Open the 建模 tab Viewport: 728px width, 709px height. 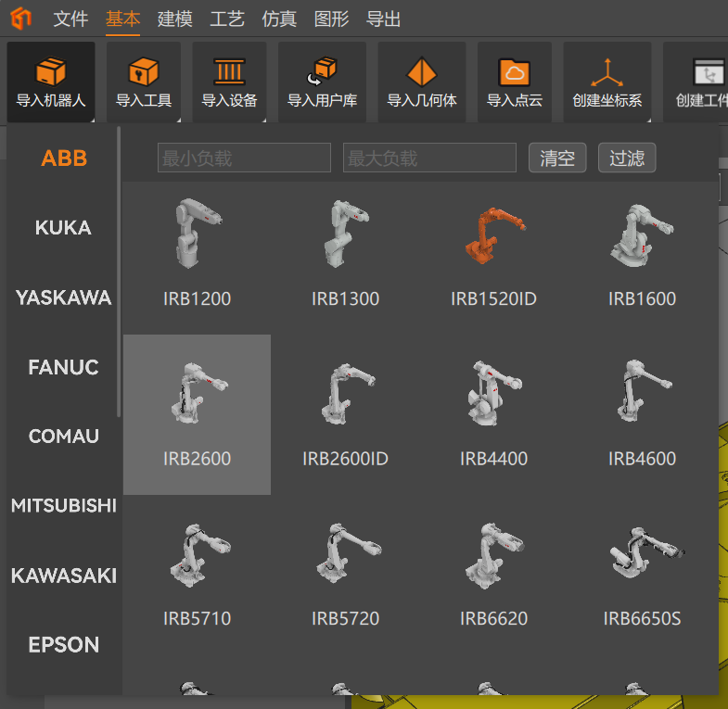click(175, 19)
